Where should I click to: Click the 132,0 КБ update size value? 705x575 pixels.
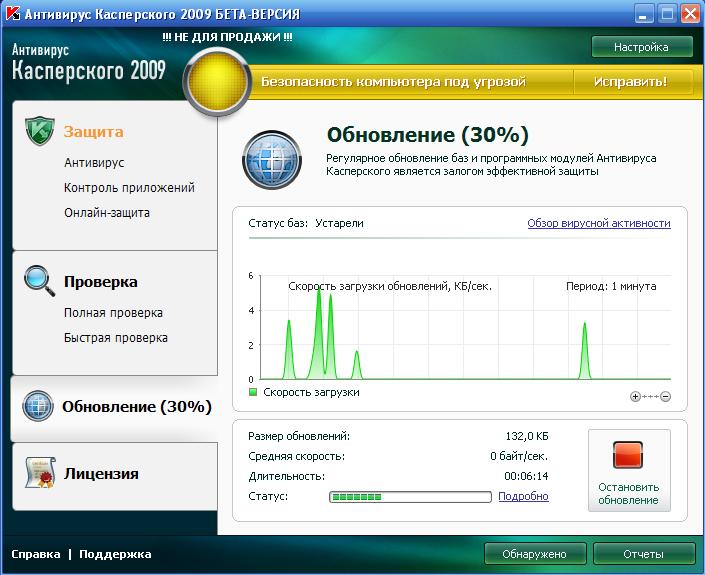(527, 436)
